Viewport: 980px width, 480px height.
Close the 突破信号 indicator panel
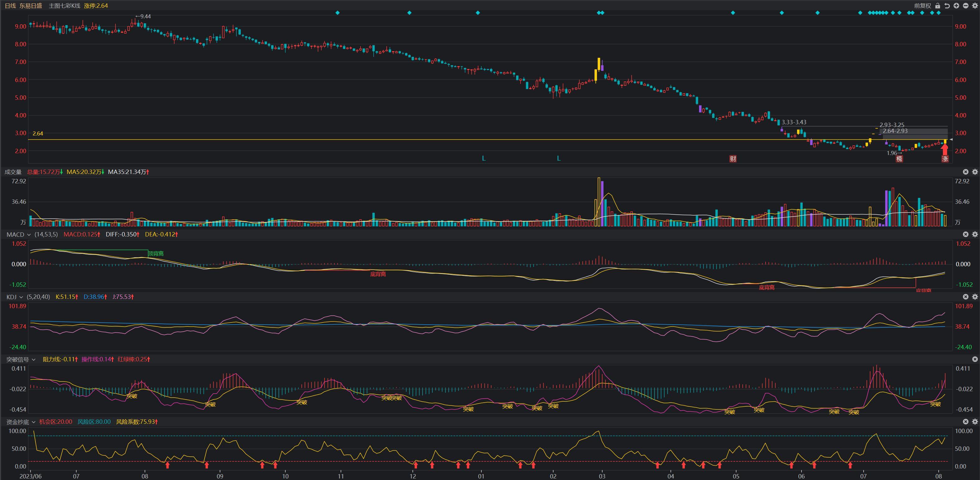(x=975, y=359)
